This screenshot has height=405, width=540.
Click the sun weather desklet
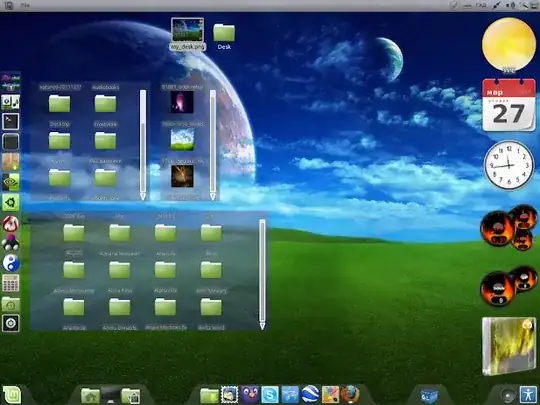point(509,45)
